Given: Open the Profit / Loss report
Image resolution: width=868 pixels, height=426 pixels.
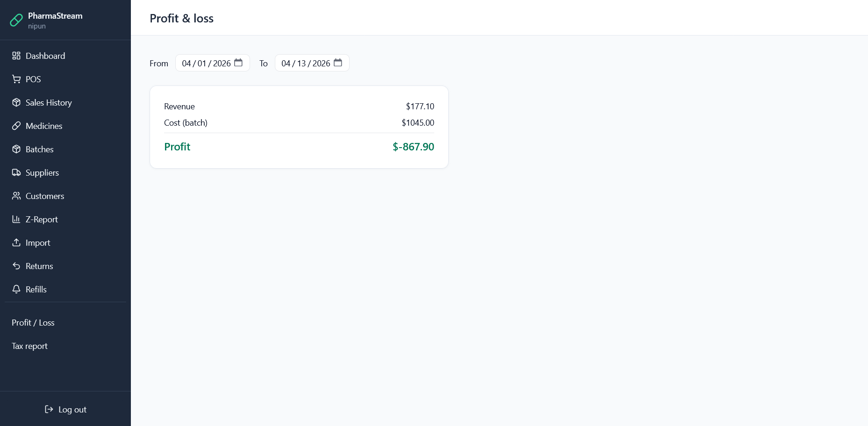Looking at the screenshot, I should [33, 323].
